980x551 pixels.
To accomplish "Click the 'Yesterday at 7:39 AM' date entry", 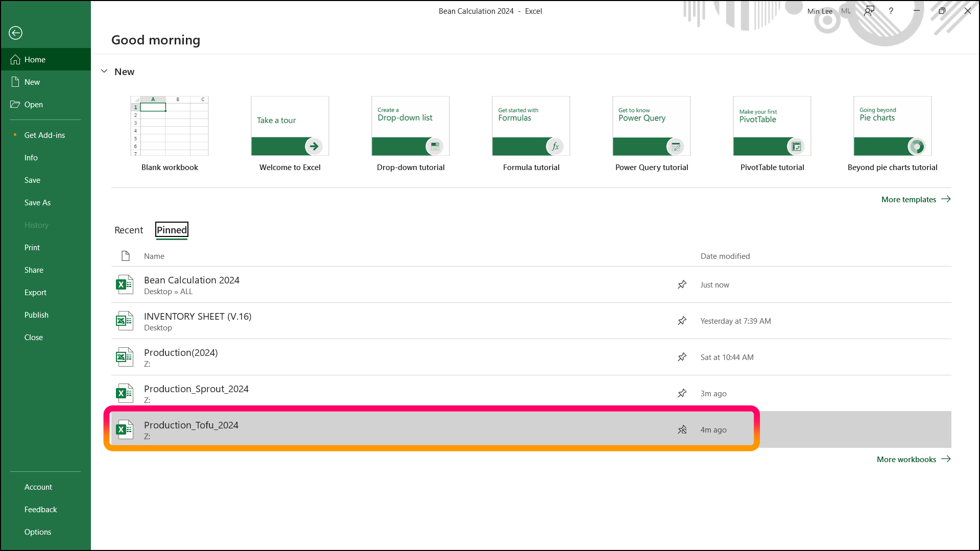I will point(736,321).
